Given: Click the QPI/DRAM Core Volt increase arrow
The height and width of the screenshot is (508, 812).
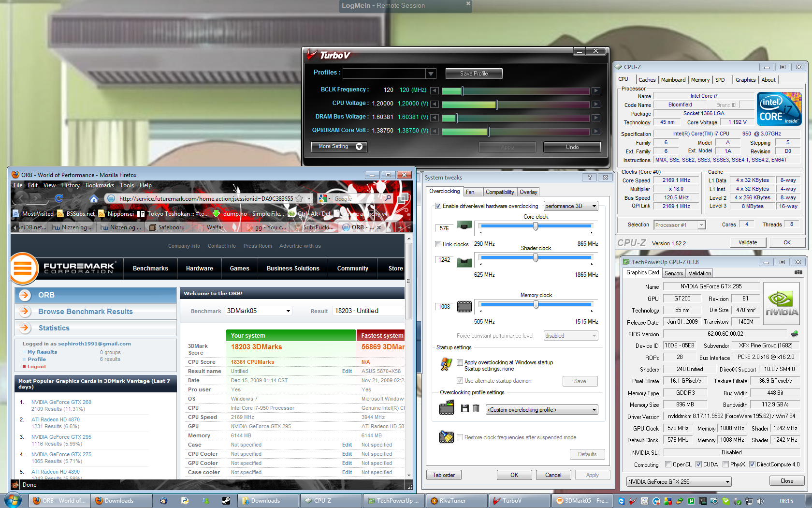Looking at the screenshot, I should point(596,131).
